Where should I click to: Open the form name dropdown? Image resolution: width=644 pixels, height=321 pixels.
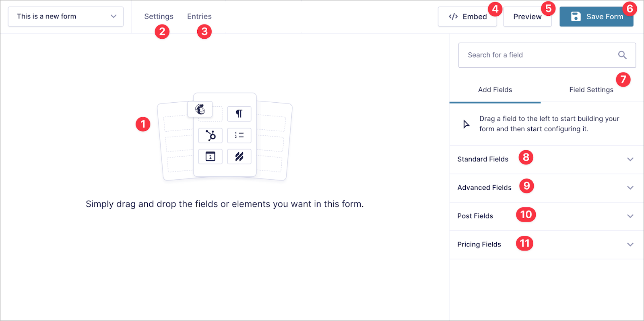point(115,17)
